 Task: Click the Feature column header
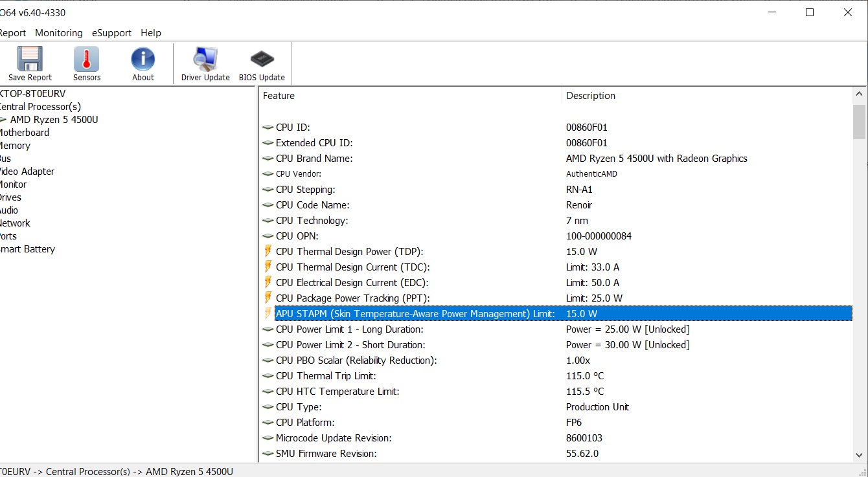[411, 96]
